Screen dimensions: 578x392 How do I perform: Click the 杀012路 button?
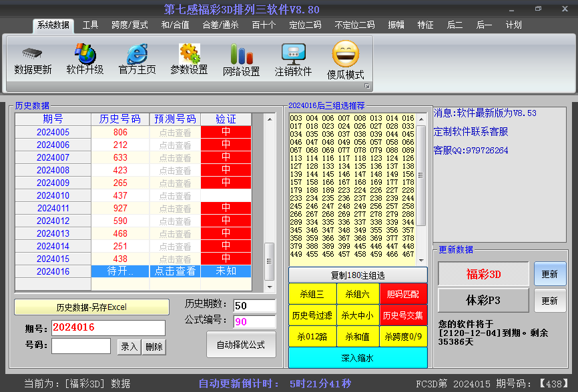pos(312,337)
